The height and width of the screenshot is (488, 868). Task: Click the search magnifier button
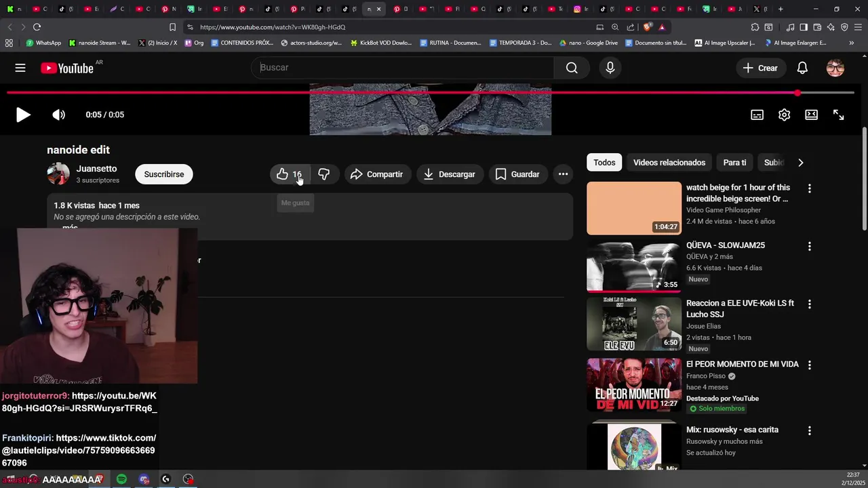click(572, 68)
